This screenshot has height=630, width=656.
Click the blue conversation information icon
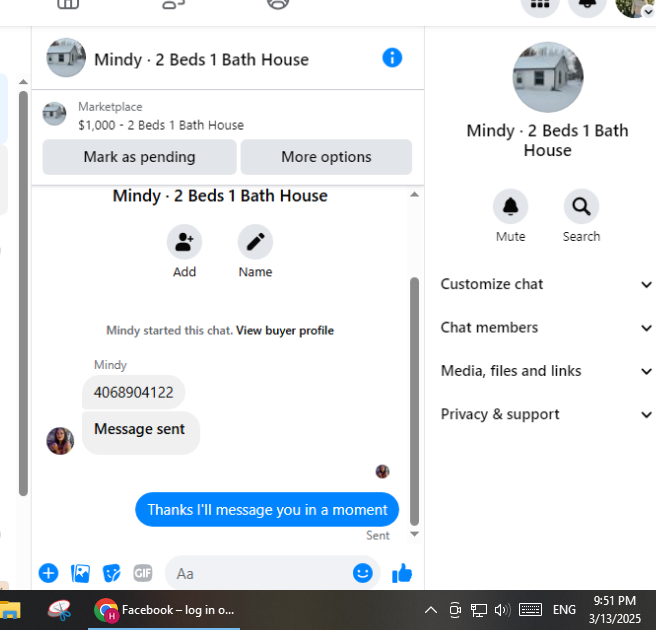(392, 58)
